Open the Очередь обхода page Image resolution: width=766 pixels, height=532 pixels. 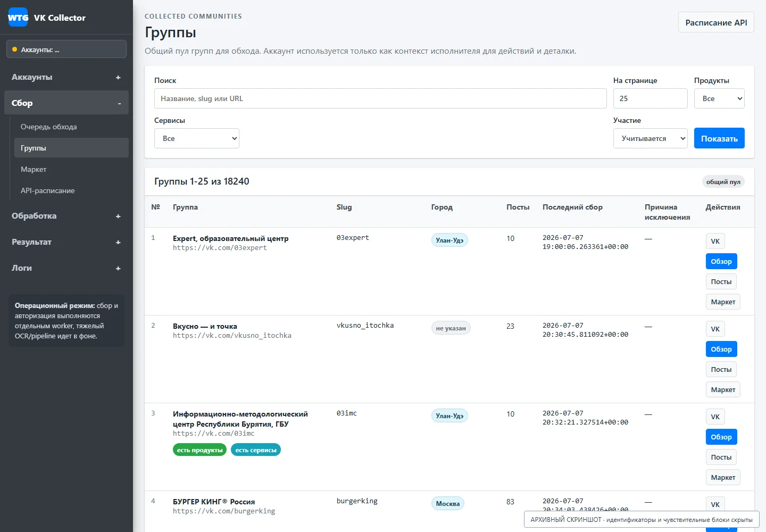(71, 127)
